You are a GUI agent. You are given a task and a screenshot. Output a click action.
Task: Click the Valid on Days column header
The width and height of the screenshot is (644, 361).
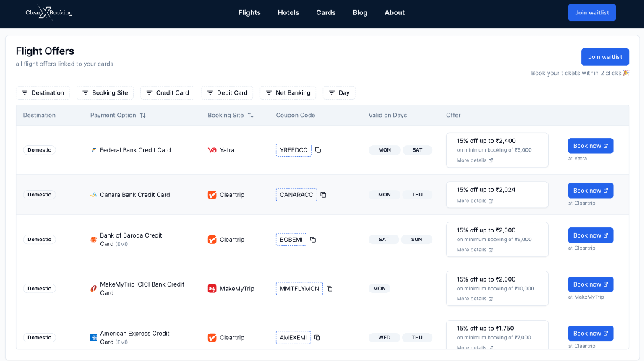(x=387, y=116)
